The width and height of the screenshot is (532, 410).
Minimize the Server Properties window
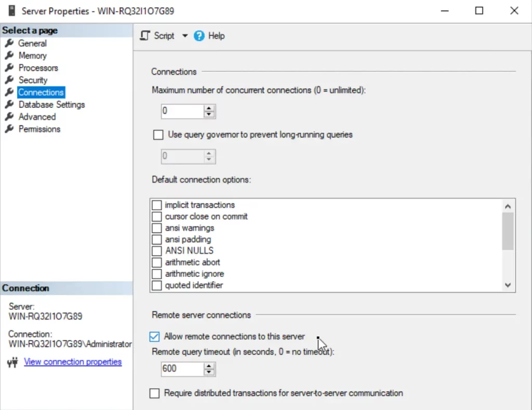tap(445, 11)
